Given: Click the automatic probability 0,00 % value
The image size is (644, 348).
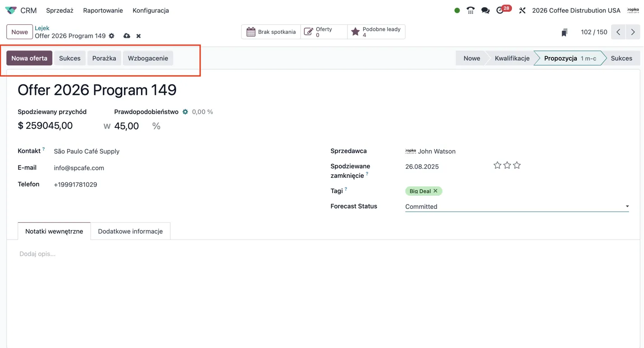Looking at the screenshot, I should tap(202, 112).
